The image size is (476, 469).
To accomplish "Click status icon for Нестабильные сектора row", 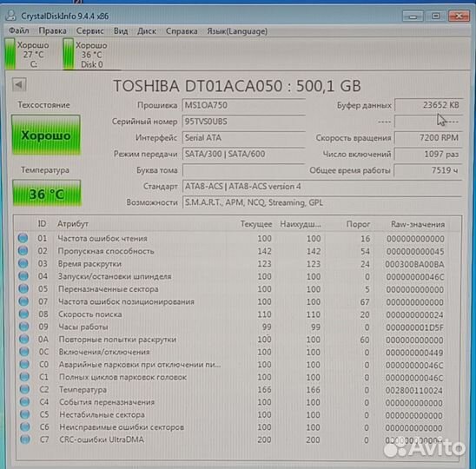I will [25, 414].
